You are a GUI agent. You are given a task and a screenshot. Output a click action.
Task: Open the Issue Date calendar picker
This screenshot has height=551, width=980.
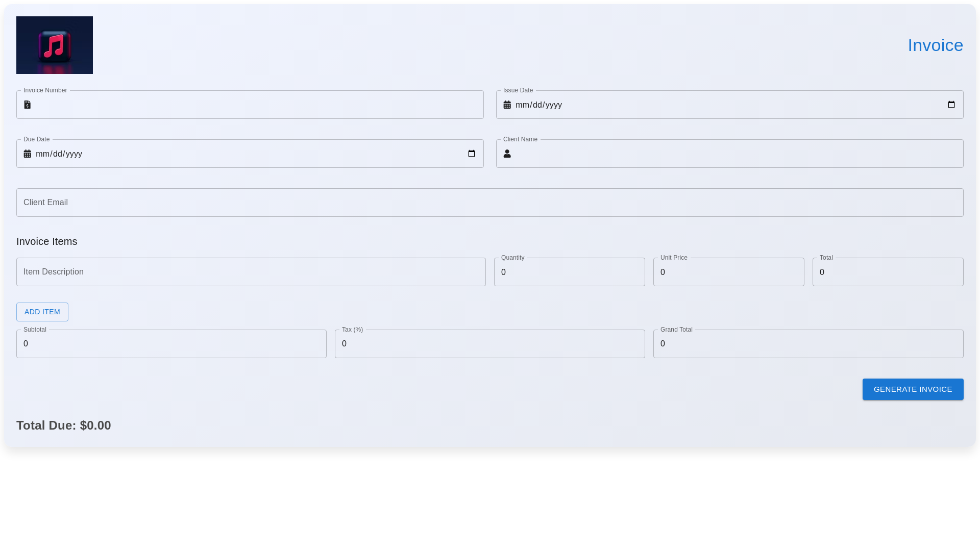click(951, 105)
